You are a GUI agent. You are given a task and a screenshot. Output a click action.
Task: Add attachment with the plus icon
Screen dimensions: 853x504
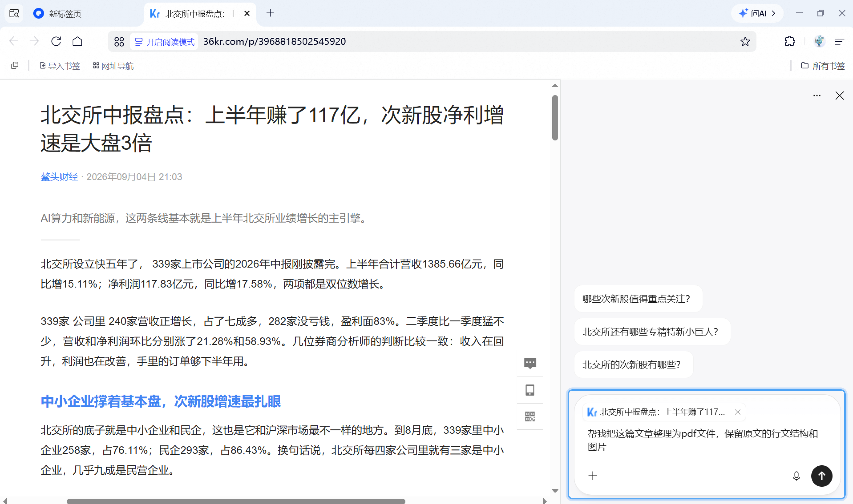593,476
